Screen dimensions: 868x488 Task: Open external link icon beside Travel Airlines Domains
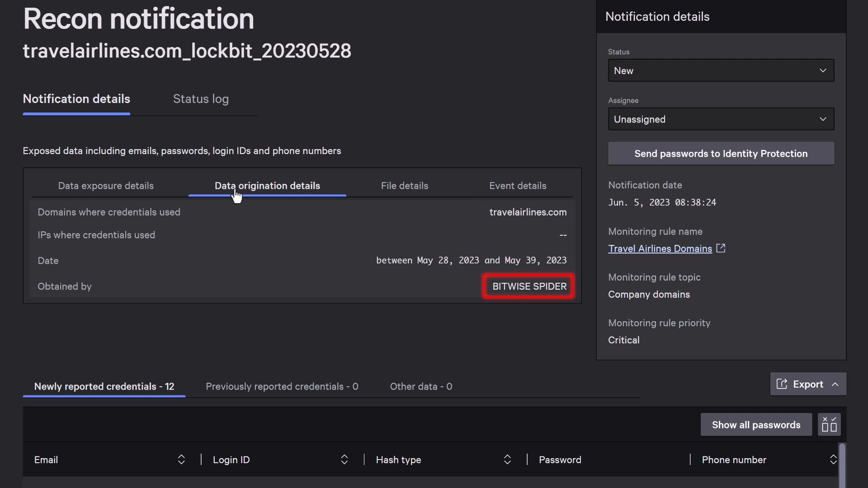tap(721, 248)
